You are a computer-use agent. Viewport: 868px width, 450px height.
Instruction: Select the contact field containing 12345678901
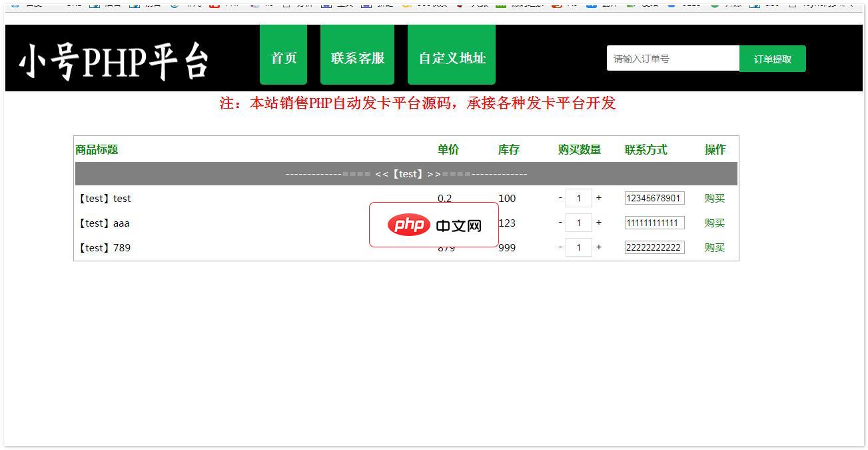(654, 198)
